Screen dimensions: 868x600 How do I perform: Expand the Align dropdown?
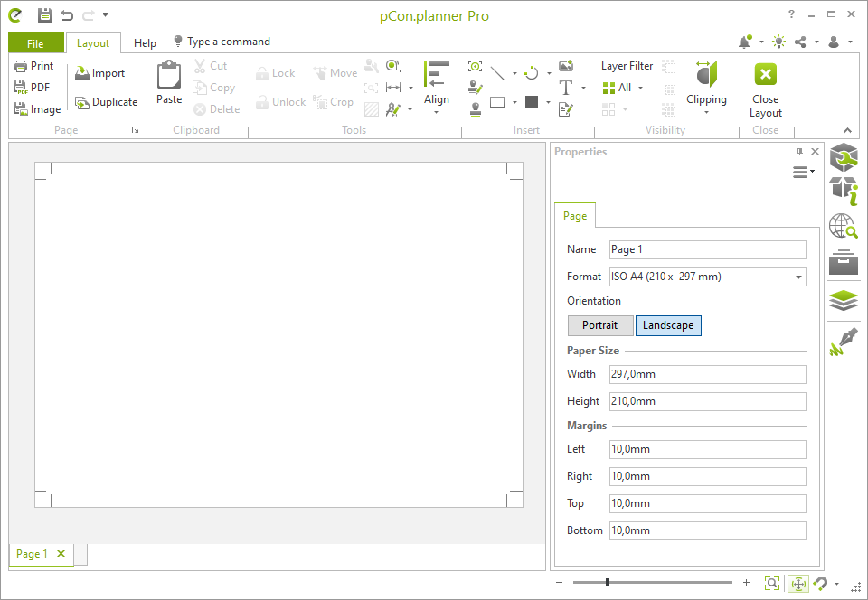(436, 113)
